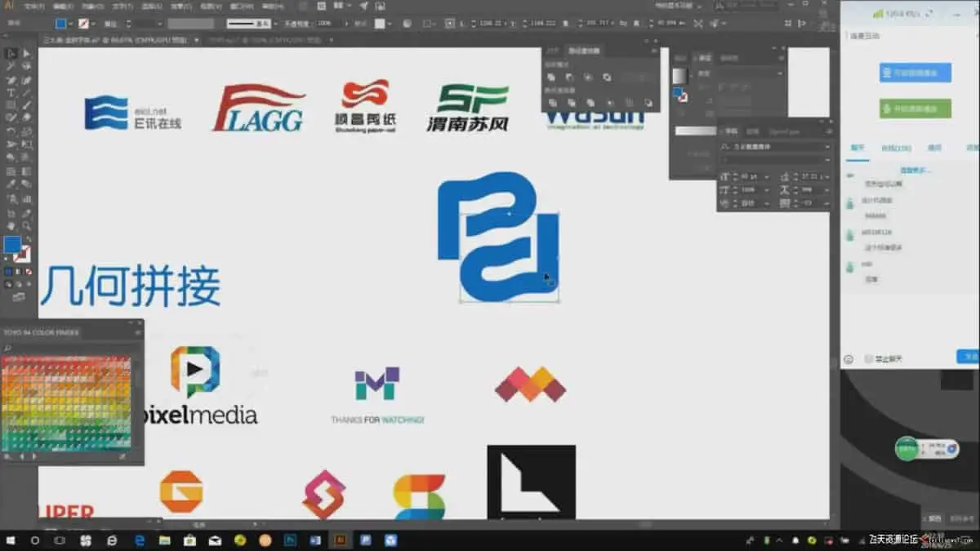The height and width of the screenshot is (551, 980).
Task: Open font family dropdown in Character panel
Action: 827,147
